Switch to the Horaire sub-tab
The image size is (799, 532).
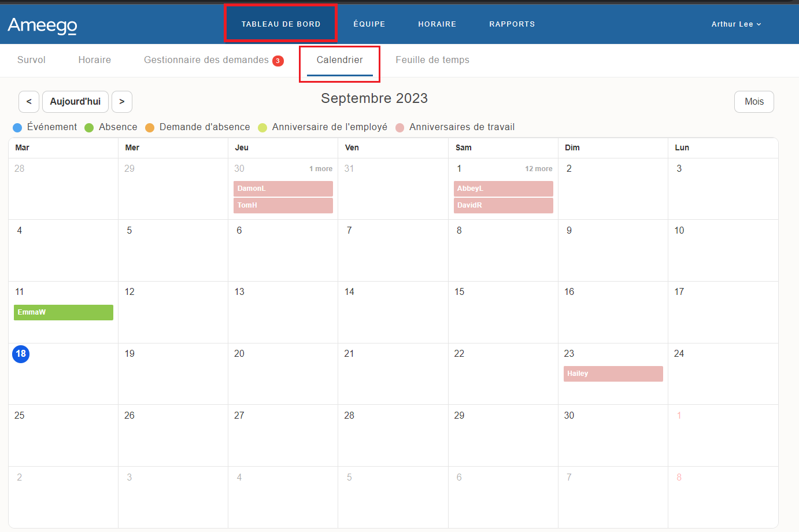pos(94,60)
